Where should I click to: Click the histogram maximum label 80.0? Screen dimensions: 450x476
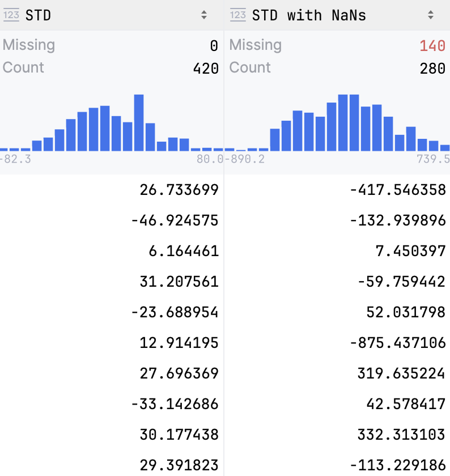pos(210,159)
